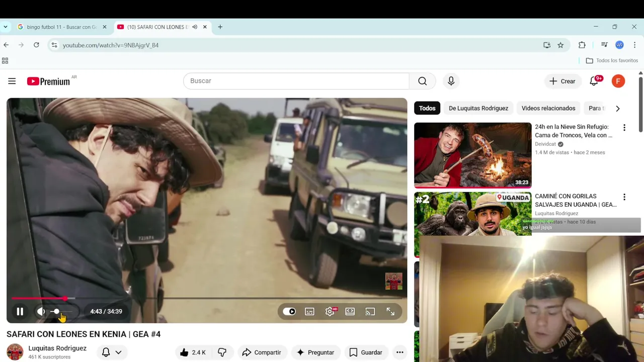Screen dimensions: 644x362
Task: Dislike the video
Action: tap(222, 352)
